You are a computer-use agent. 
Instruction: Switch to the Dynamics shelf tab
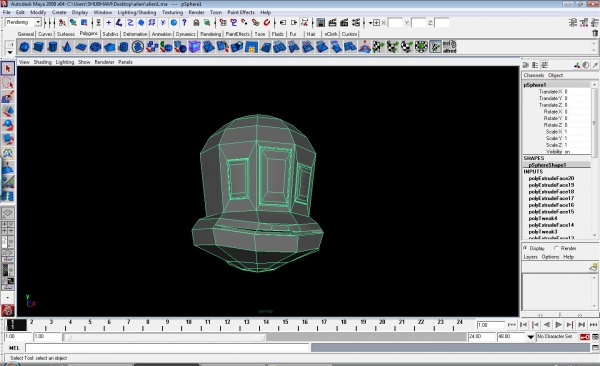pyautogui.click(x=186, y=34)
